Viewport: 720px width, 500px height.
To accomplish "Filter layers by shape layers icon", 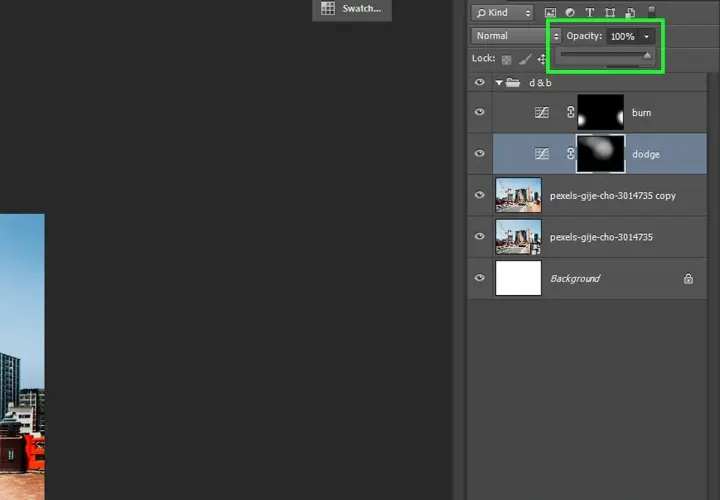I will (x=610, y=13).
